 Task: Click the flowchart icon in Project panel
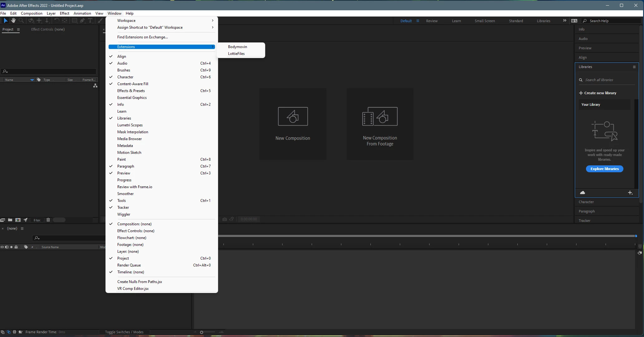(x=95, y=85)
